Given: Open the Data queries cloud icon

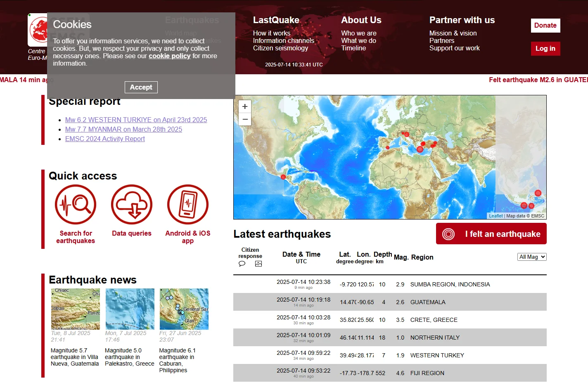Looking at the screenshot, I should point(132,205).
